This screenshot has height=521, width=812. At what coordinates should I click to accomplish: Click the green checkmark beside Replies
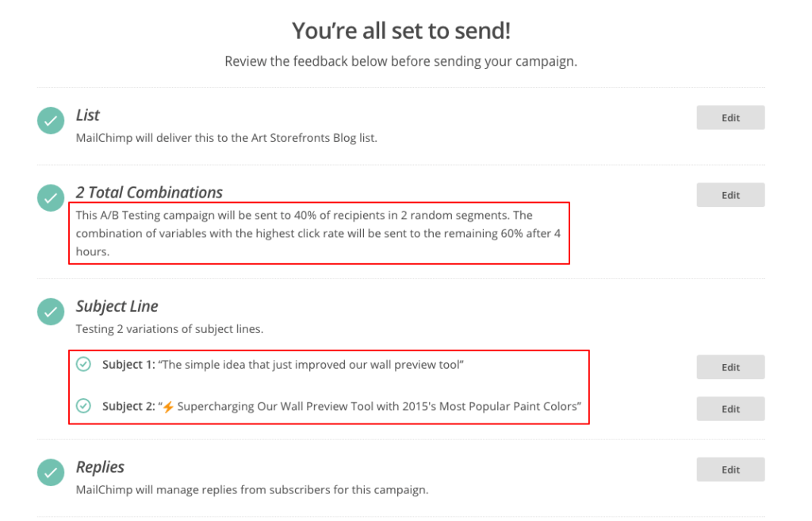[51, 473]
